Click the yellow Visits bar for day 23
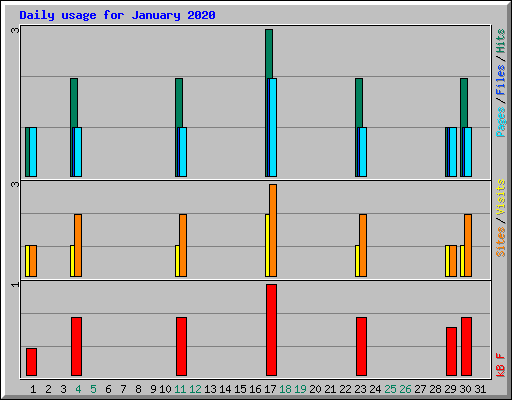Viewport: 512px width, 400px height. pos(357,261)
